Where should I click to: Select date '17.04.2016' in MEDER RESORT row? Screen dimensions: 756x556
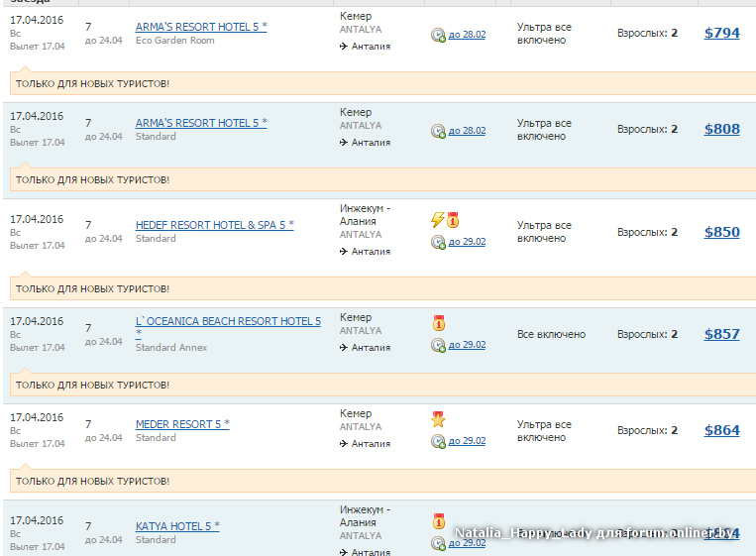tap(37, 417)
